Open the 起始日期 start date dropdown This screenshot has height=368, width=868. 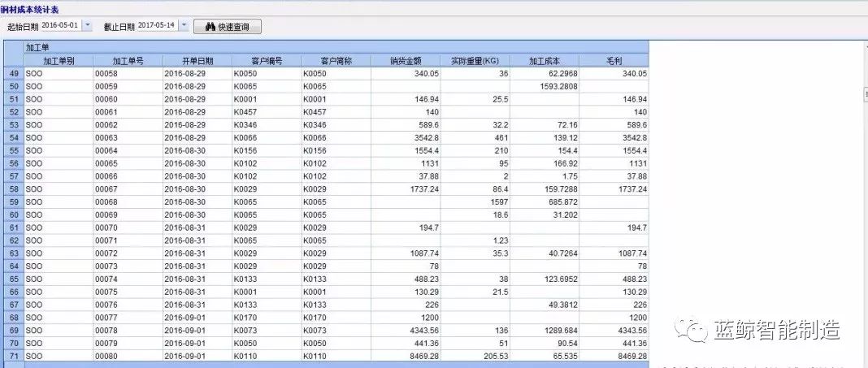click(x=88, y=26)
